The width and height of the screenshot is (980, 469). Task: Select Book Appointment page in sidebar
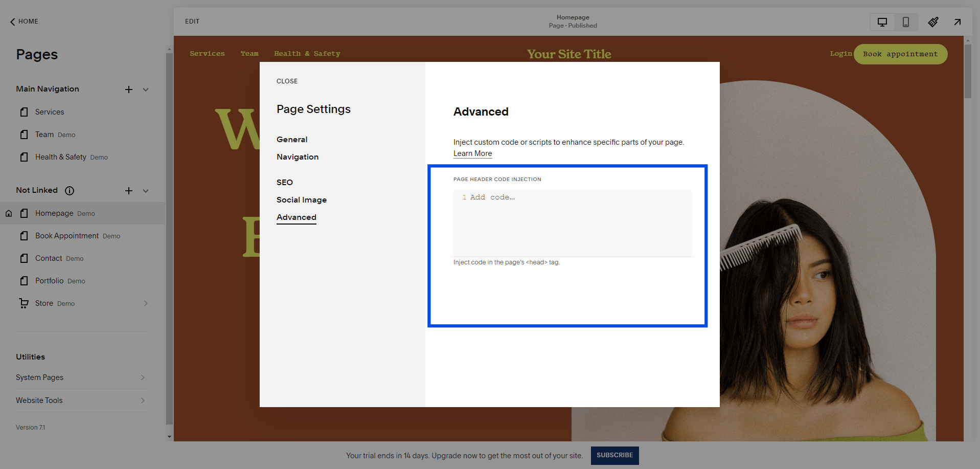point(67,236)
